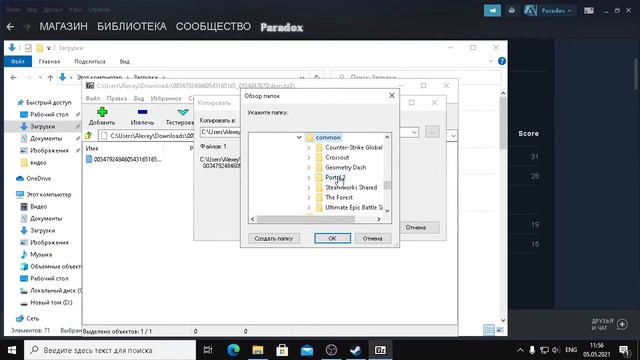Open Steam friends and chat plus icon
The width and height of the screenshot is (640, 360).
coord(622,324)
